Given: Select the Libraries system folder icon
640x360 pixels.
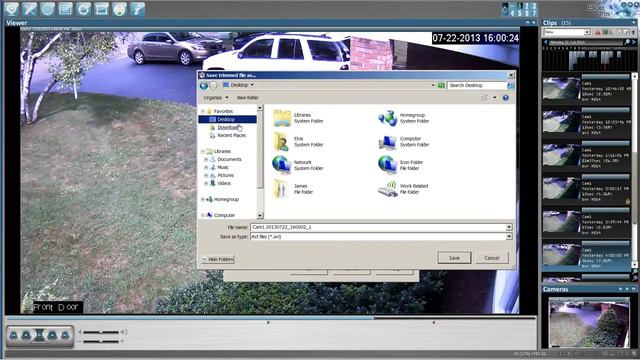Looking at the screenshot, I should click(282, 118).
